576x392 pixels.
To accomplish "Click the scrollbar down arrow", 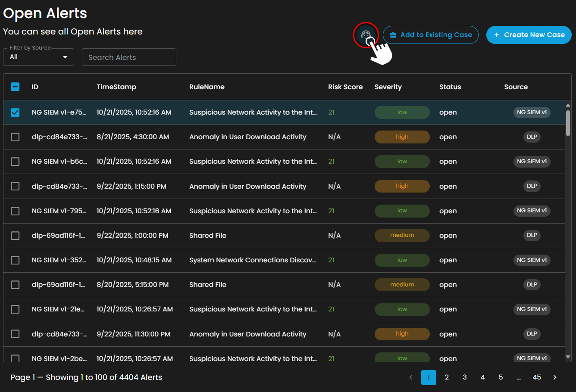I will (568, 357).
